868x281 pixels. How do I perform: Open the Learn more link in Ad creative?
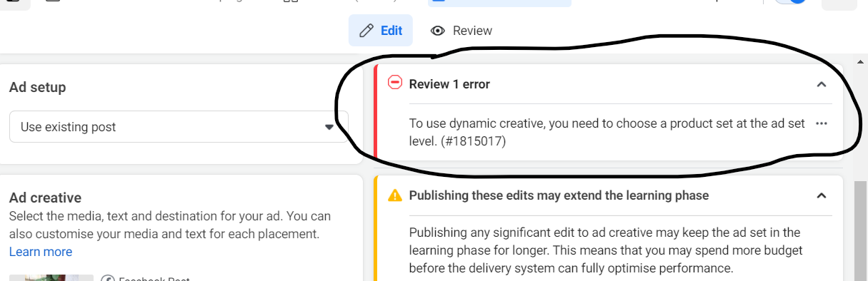[41, 252]
